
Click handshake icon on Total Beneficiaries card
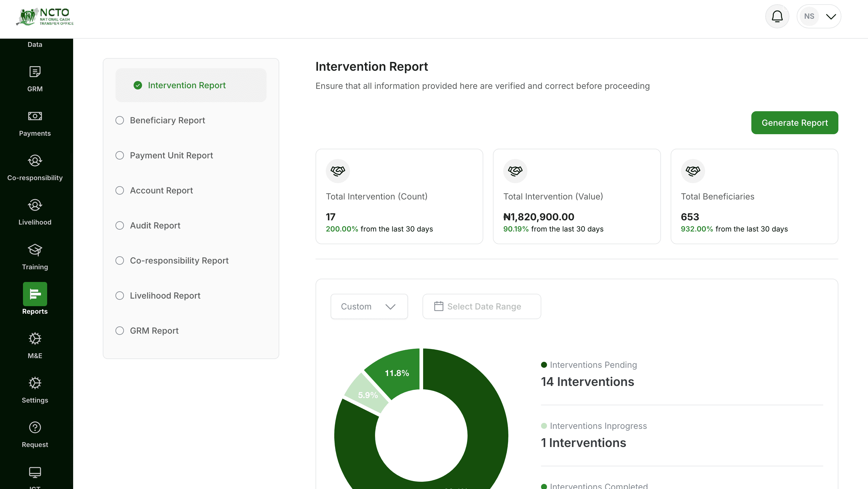point(693,171)
